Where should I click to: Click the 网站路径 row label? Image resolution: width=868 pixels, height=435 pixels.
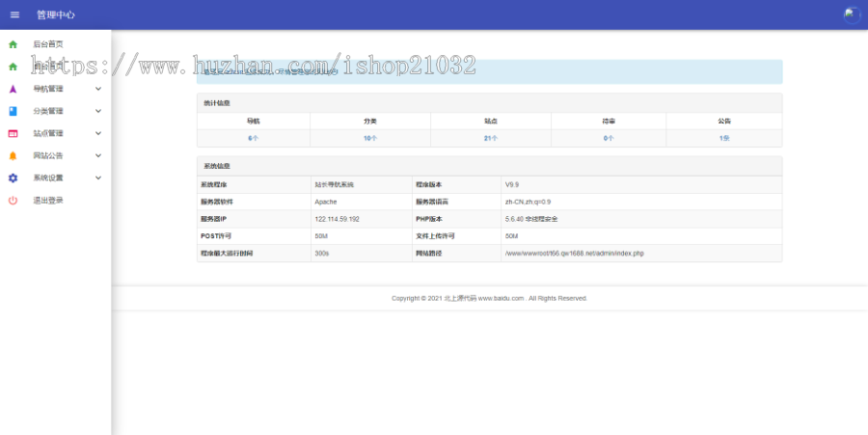point(429,254)
